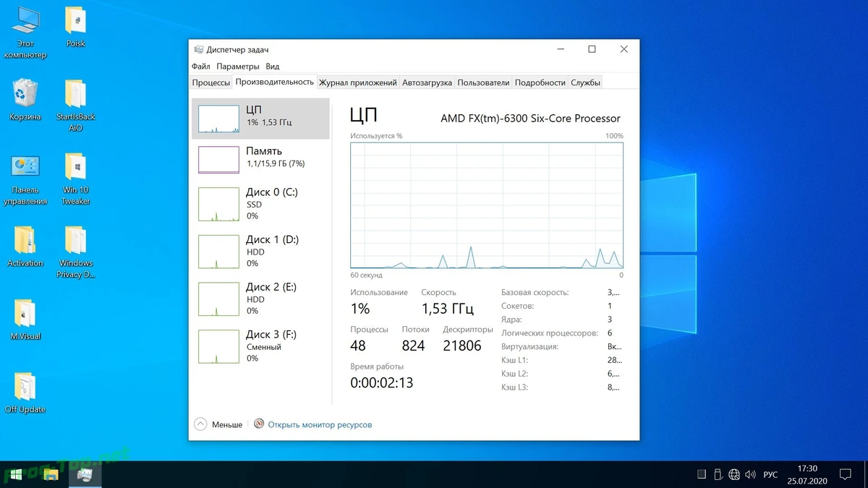Screen dimensions: 868x488
Task: Click the Потоки value 824
Action: click(x=414, y=346)
